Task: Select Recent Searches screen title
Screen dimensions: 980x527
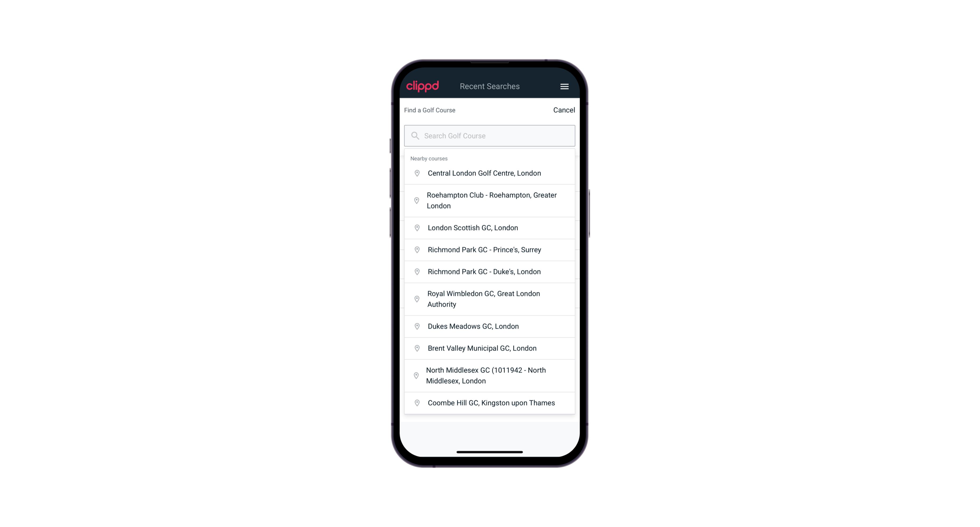Action: click(489, 86)
